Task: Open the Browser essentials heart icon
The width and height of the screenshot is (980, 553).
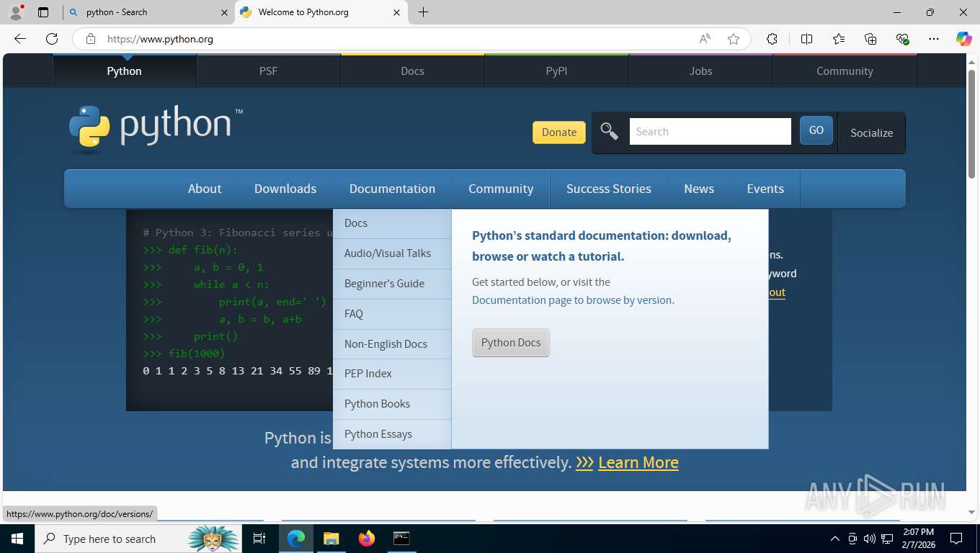Action: pos(902,39)
